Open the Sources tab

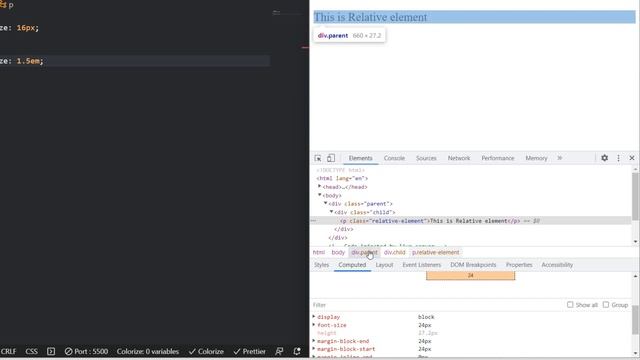[426, 158]
